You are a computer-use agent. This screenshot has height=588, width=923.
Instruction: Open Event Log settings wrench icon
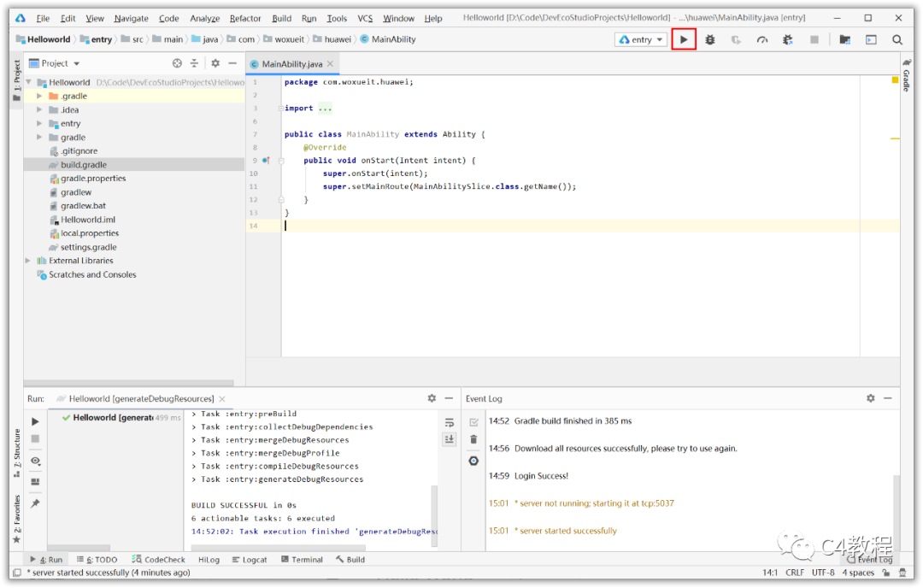473,461
